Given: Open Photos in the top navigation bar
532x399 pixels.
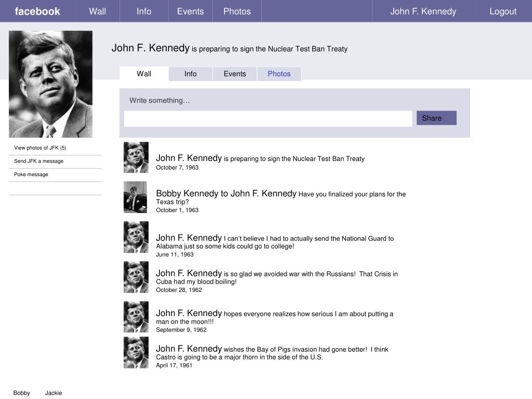Looking at the screenshot, I should click(x=237, y=11).
